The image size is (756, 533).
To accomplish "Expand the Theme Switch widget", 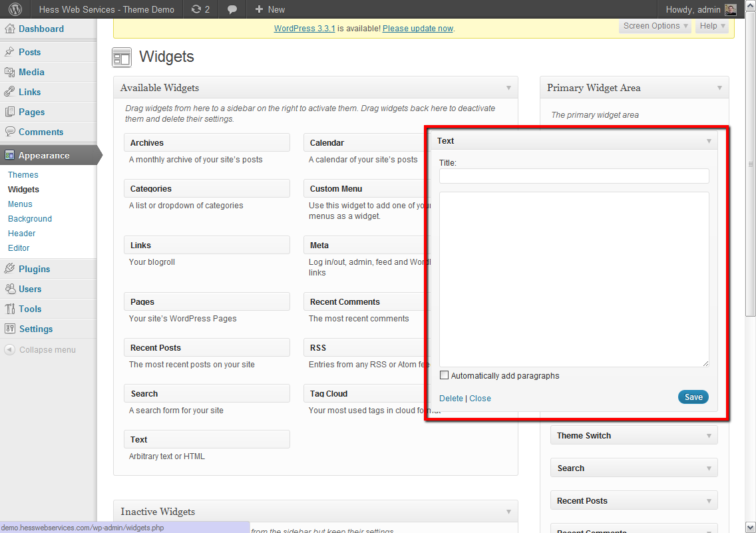I will (x=634, y=435).
